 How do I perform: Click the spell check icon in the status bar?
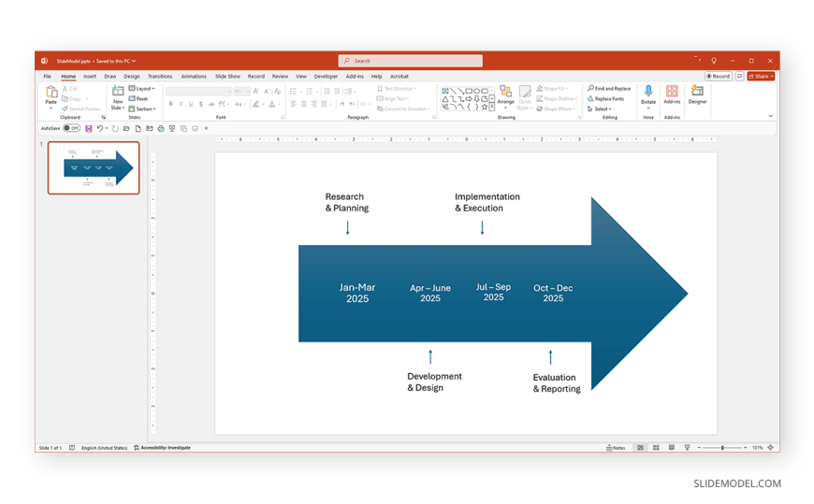point(72,447)
